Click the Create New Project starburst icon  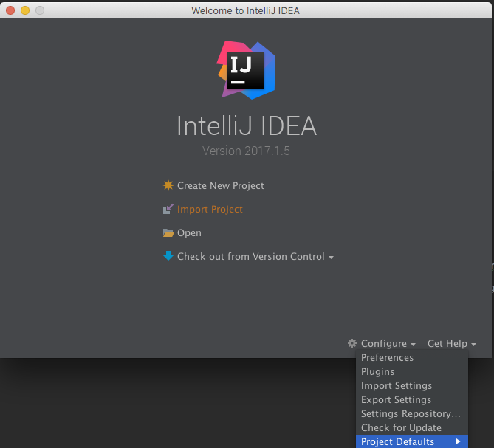coord(168,185)
